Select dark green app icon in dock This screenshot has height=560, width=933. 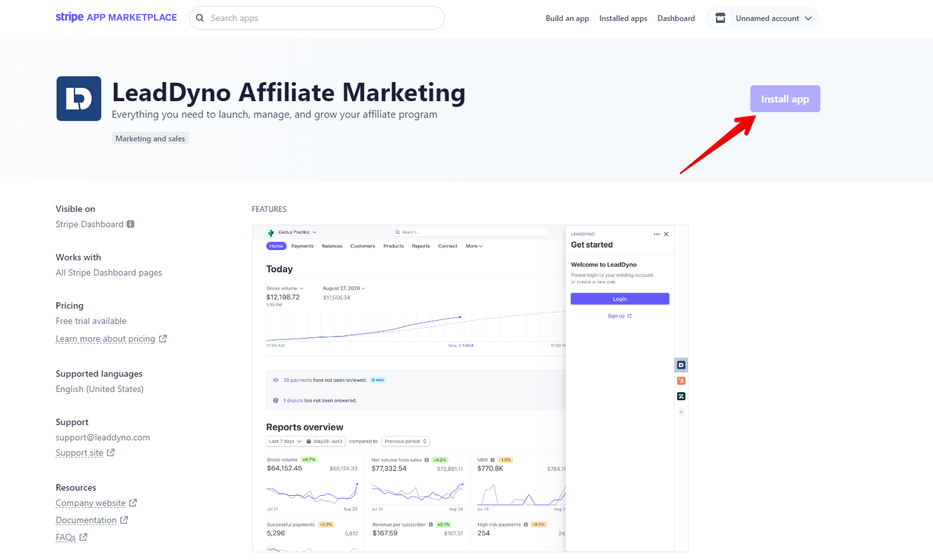tap(681, 396)
